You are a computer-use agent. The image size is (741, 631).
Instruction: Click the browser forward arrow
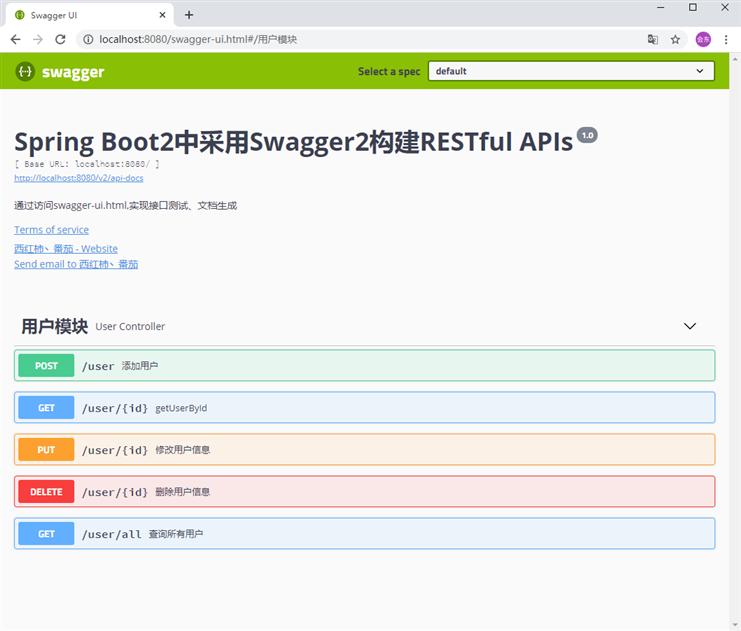click(38, 39)
